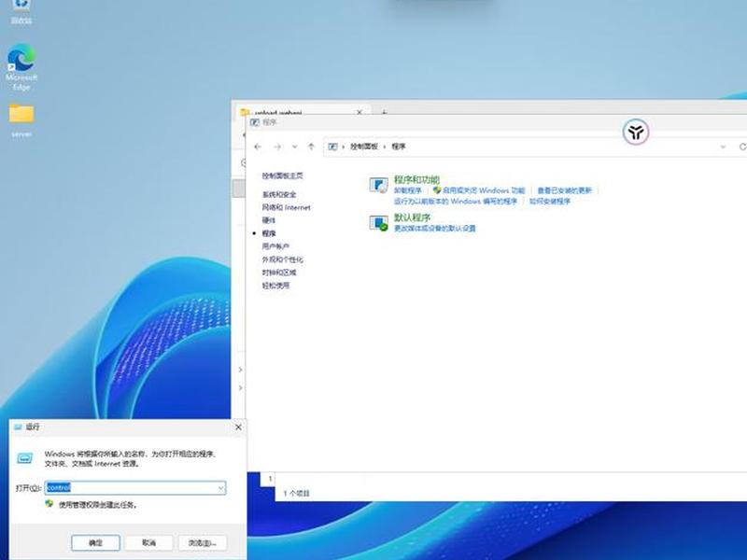Click refresh icon beside address bar
The width and height of the screenshot is (747, 560).
coord(742,147)
